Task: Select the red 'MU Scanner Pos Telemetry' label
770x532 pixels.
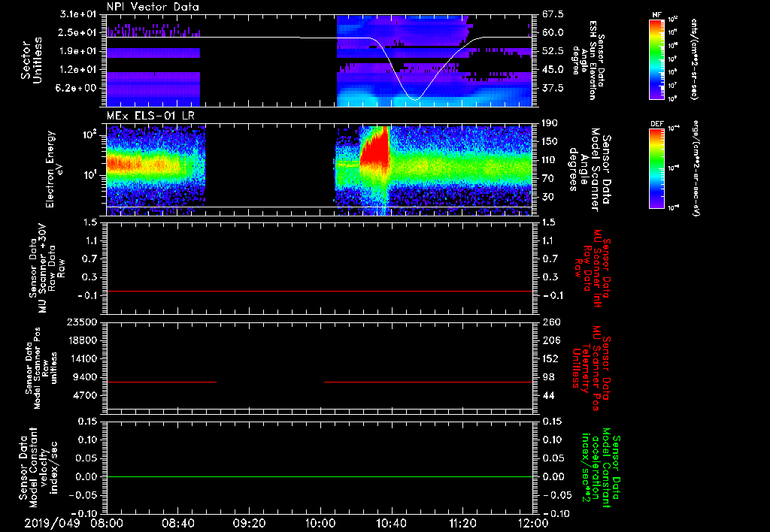Action: [x=591, y=368]
